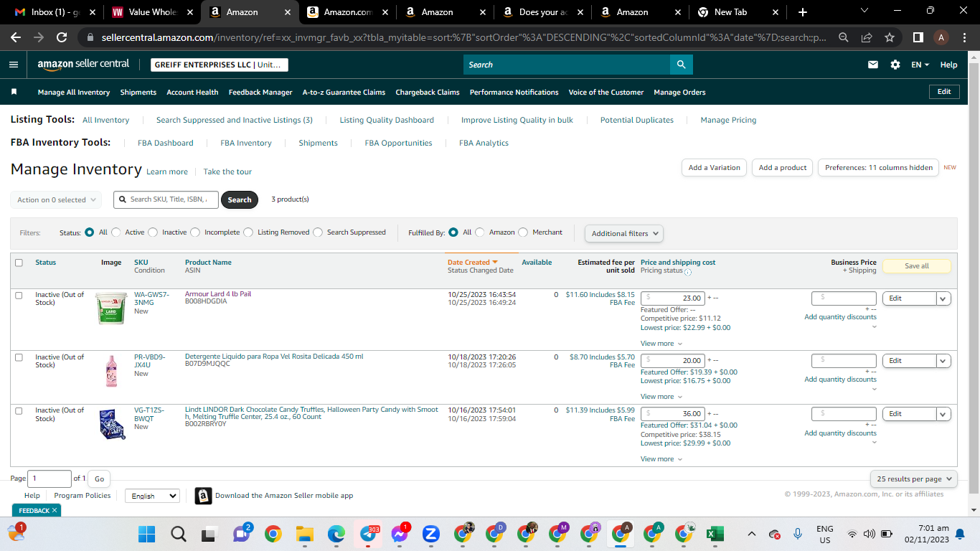Open the Chrome profile avatar A
The width and height of the screenshot is (980, 551).
tap(942, 37)
